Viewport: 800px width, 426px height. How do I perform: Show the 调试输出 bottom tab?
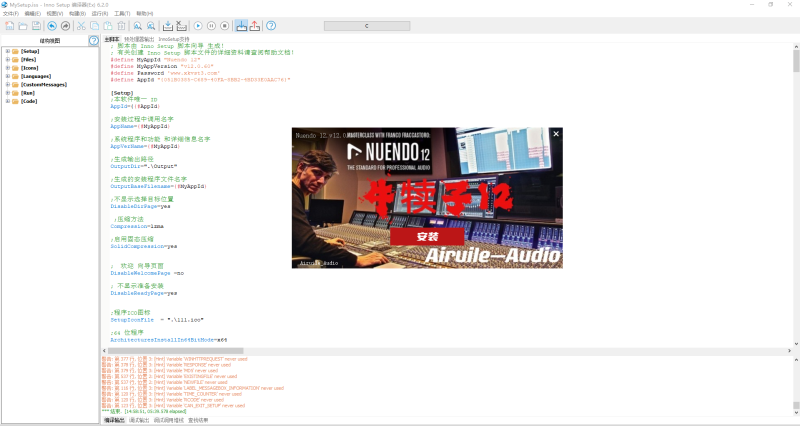click(139, 420)
